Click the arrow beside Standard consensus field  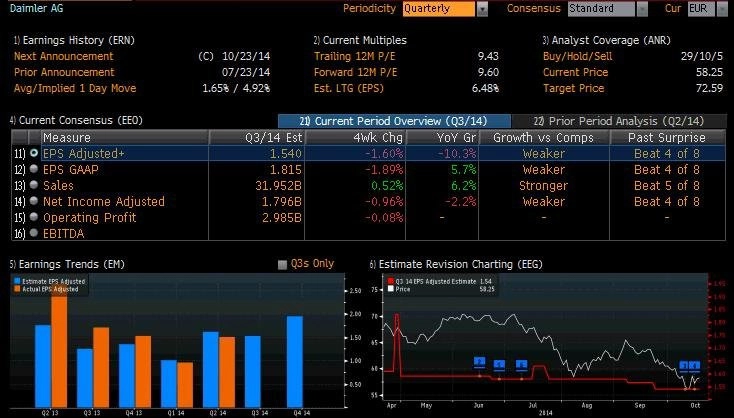point(642,9)
